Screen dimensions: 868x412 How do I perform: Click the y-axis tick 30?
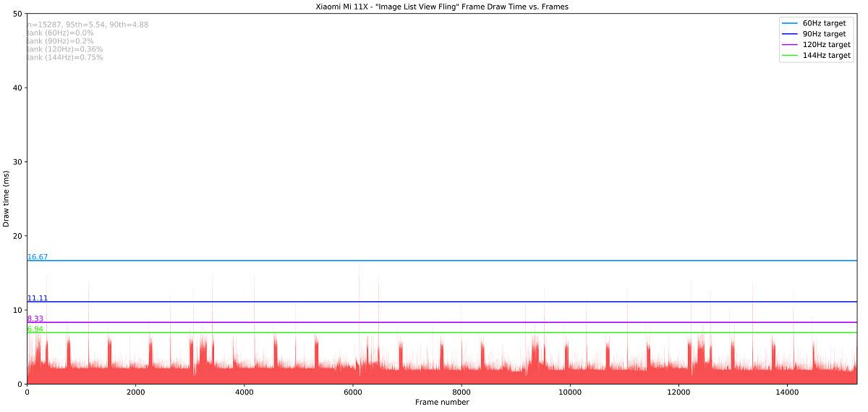pyautogui.click(x=17, y=161)
